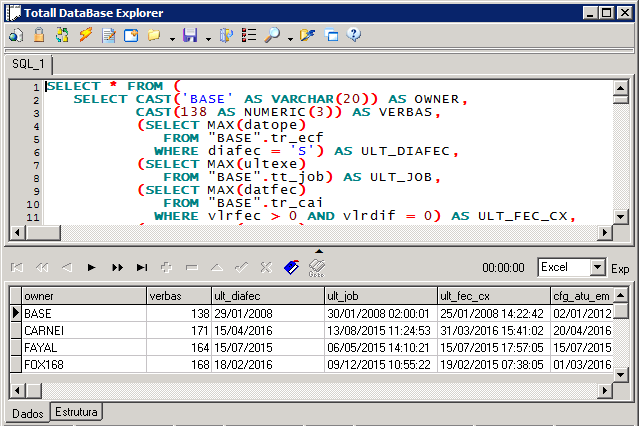
Task: Go to previous record arrow
Action: (x=67, y=267)
